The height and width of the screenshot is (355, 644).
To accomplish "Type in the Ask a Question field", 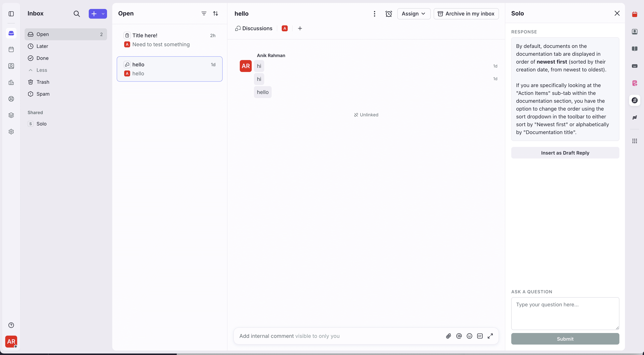I will 565,312.
